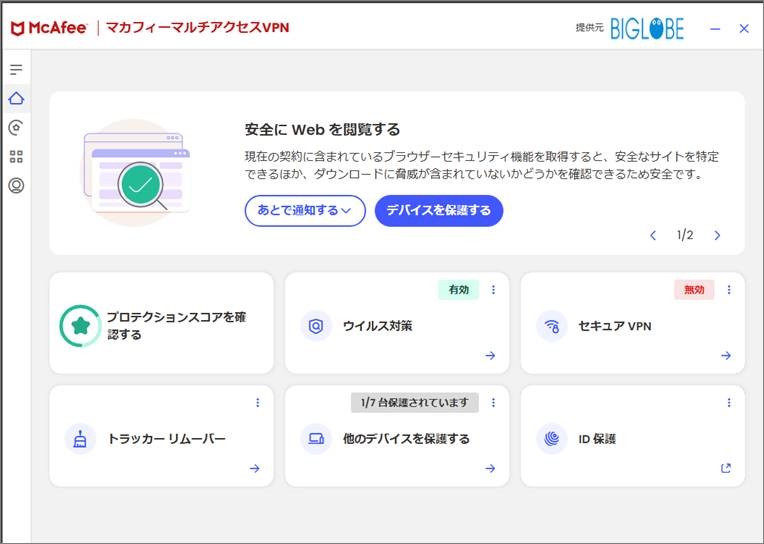Open the セキュア VPN three-dot options menu
Image resolution: width=764 pixels, height=544 pixels.
tap(729, 290)
